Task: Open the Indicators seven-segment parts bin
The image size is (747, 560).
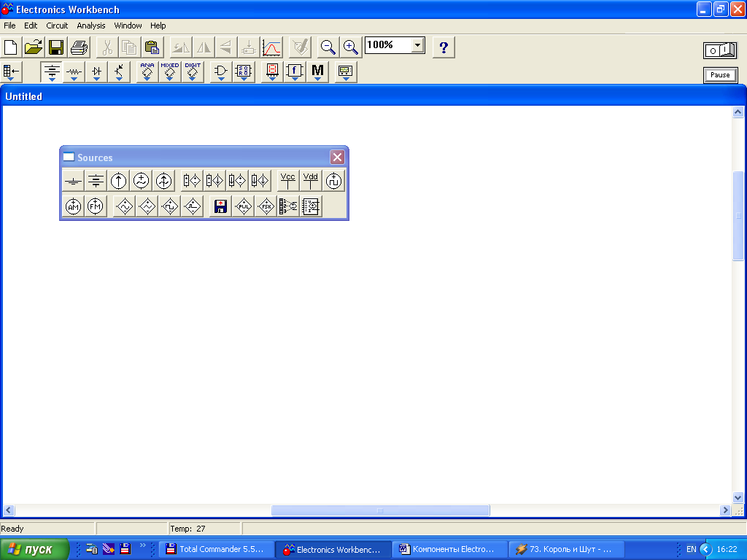Action: click(x=272, y=72)
